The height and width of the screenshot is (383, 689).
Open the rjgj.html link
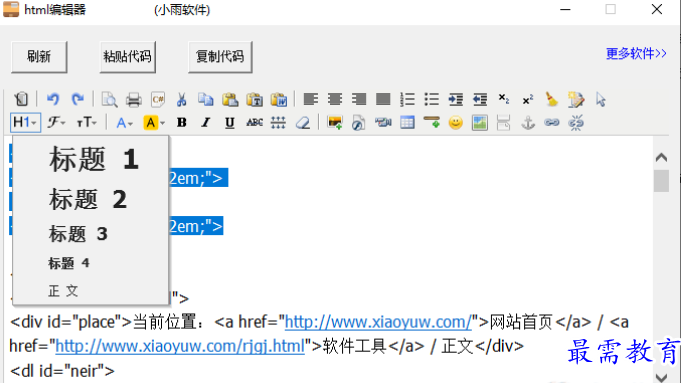click(x=180, y=347)
